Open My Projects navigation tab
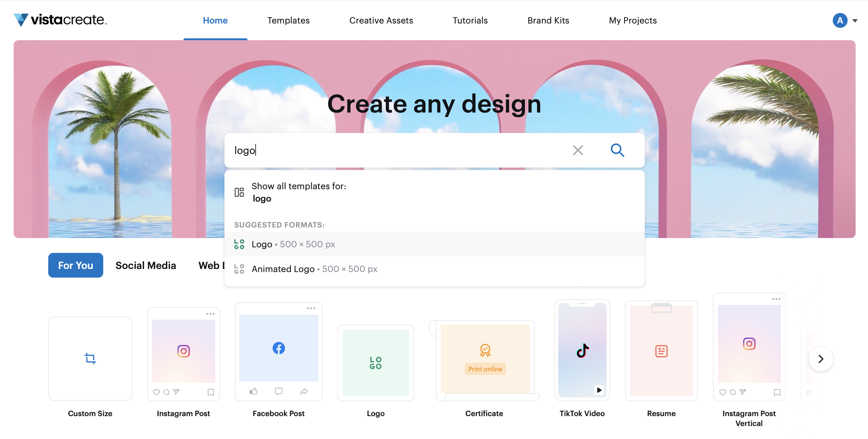868x439 pixels. (632, 19)
